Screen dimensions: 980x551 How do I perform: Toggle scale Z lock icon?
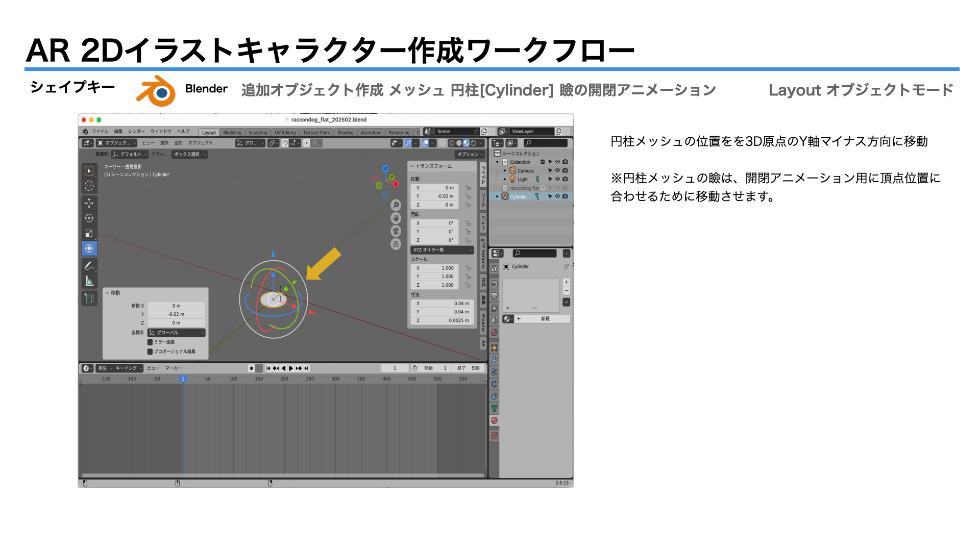pyautogui.click(x=468, y=285)
